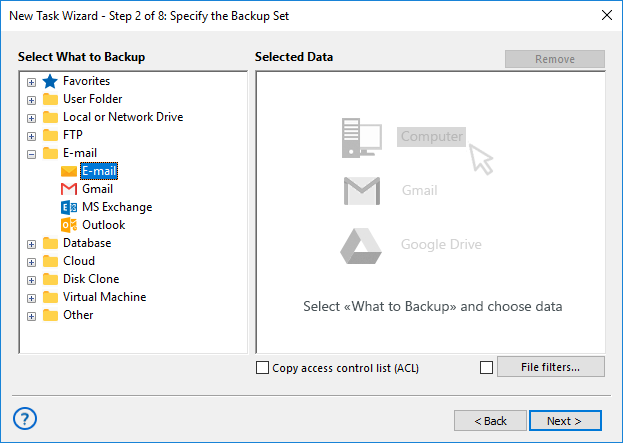623x443 pixels.
Task: Select the MS Exchange icon
Action: click(x=69, y=207)
